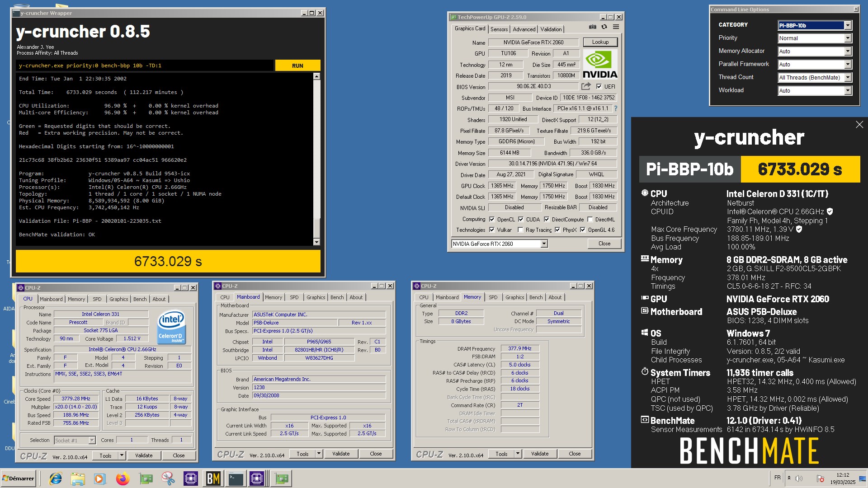Open the Thread Count dropdown
This screenshot has width=868, height=488.
coord(815,78)
